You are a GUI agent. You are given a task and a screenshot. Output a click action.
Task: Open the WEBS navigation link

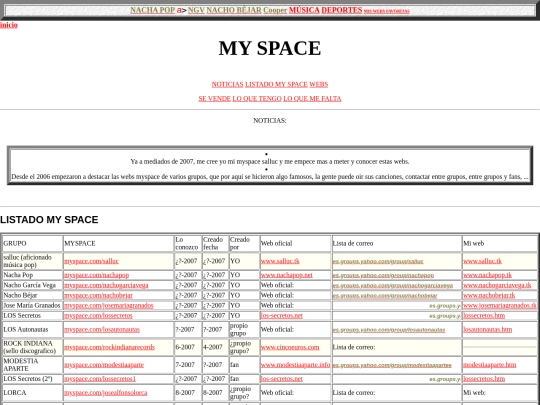coord(319,84)
